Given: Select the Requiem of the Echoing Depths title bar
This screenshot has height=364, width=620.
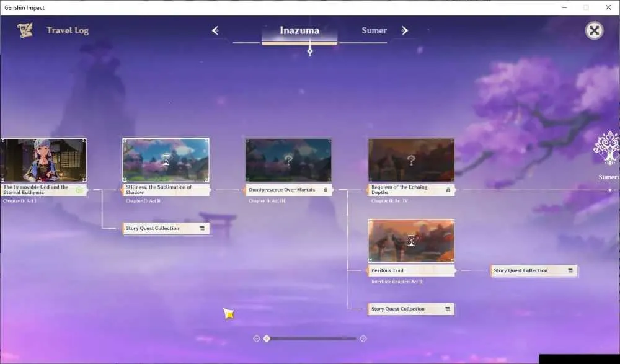Looking at the screenshot, I should (411, 190).
